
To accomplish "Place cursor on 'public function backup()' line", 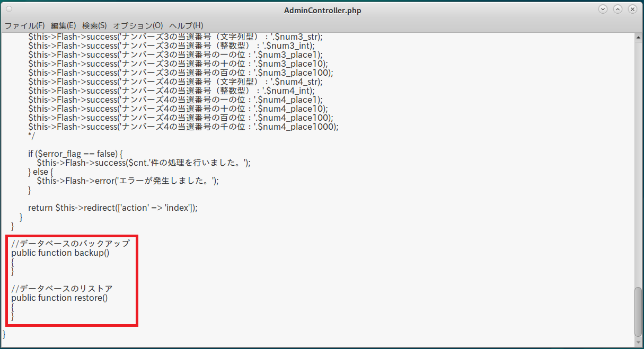I will tap(60, 253).
